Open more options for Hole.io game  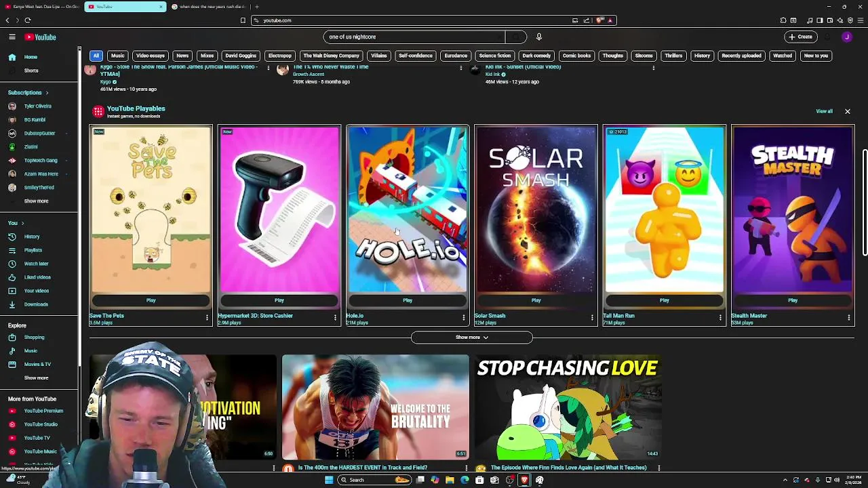[x=464, y=317]
